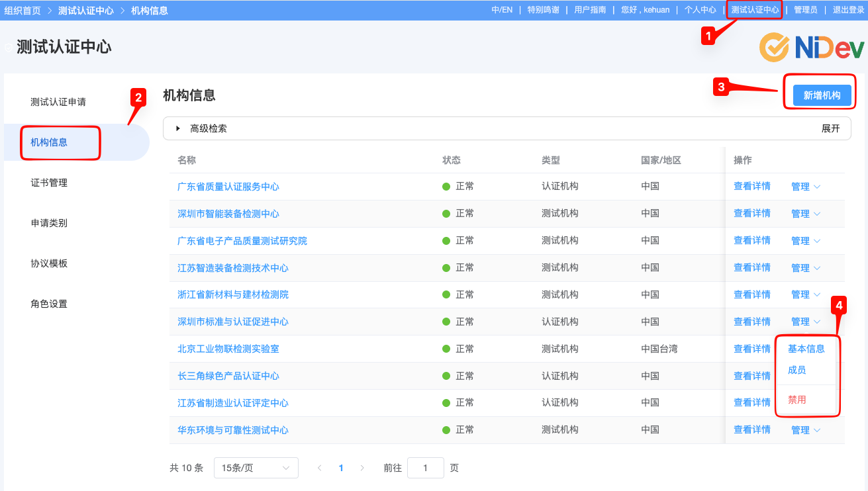Click 查看详情 for 浙江省新材料与建材检测院

pos(752,294)
